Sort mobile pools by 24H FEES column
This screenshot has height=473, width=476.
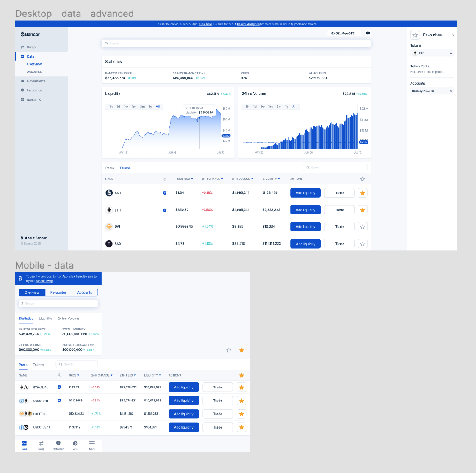tap(127, 375)
